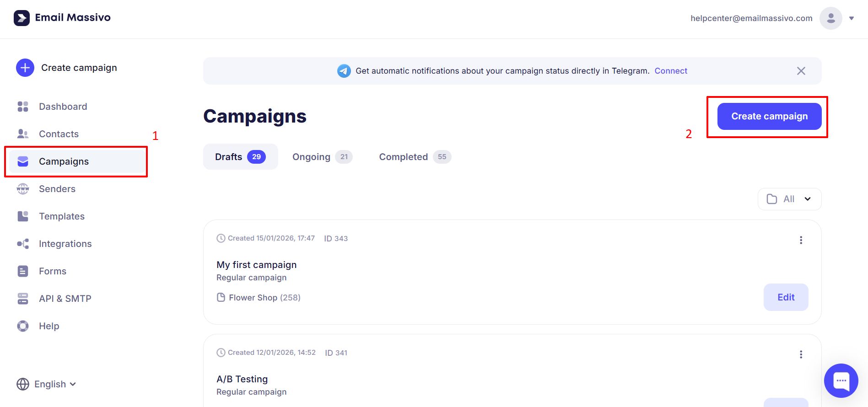Click the Contacts people icon

pyautogui.click(x=23, y=134)
